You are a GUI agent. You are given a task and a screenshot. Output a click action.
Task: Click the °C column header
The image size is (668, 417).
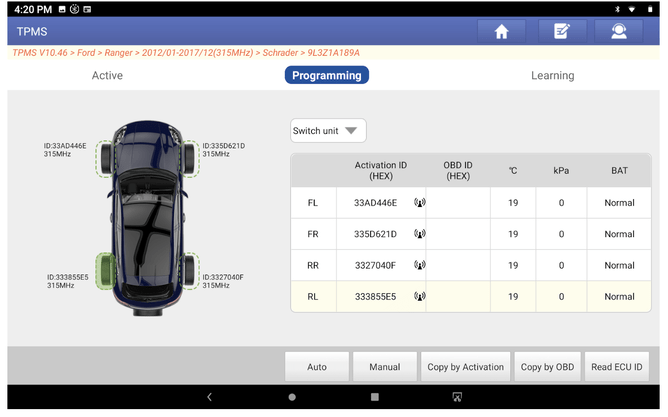[x=513, y=170]
